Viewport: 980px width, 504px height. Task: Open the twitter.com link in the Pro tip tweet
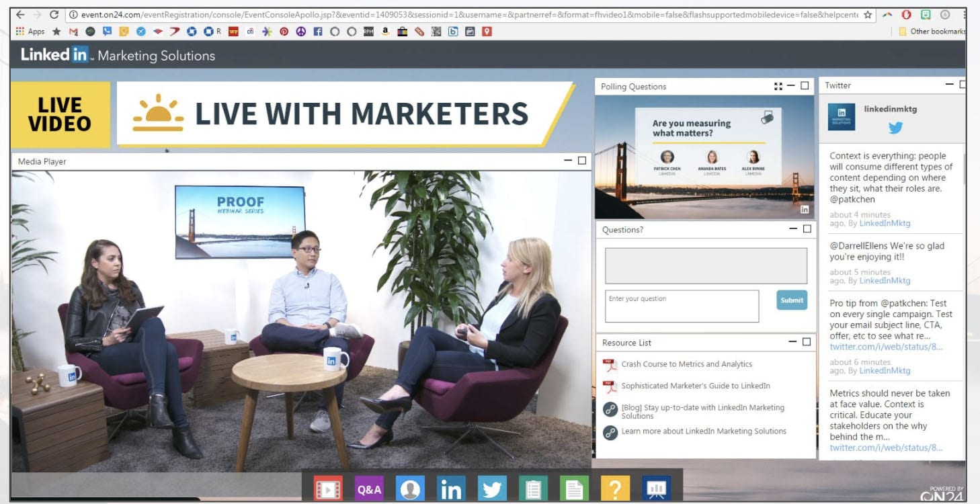click(886, 347)
